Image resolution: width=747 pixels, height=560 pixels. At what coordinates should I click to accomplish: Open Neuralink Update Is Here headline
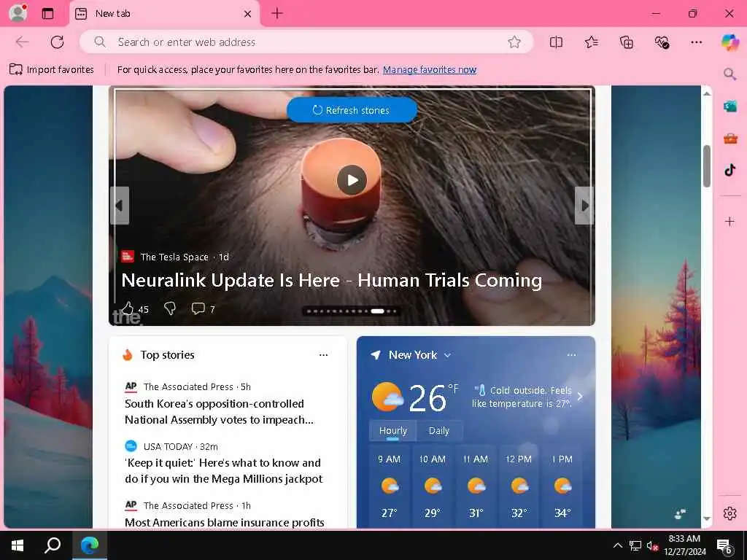[x=332, y=280]
